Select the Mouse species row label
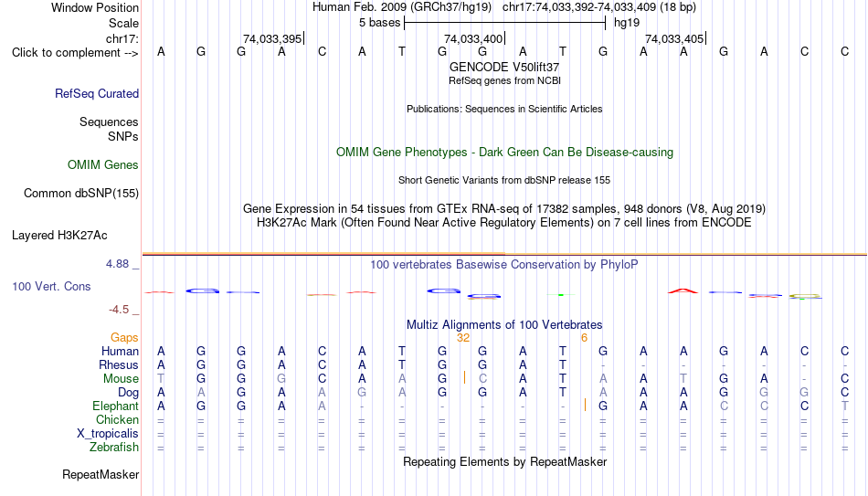 pos(121,379)
